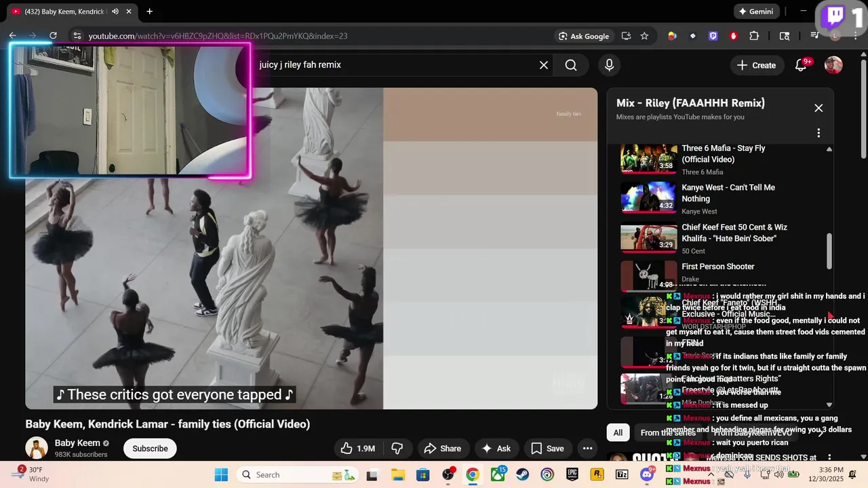Open the Baby Keem channel name link
Screen dimensions: 868x488
[77, 443]
